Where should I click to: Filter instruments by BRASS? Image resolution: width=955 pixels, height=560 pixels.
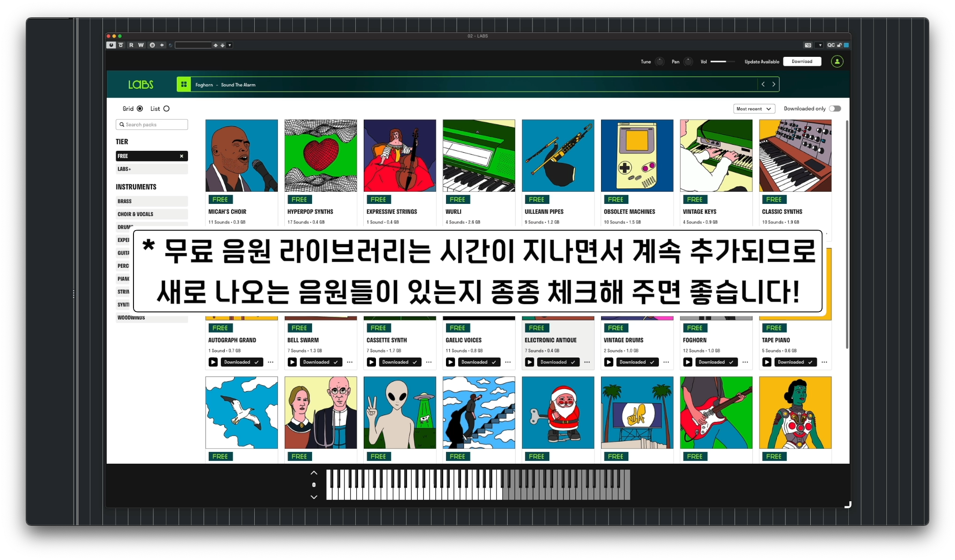tap(152, 201)
